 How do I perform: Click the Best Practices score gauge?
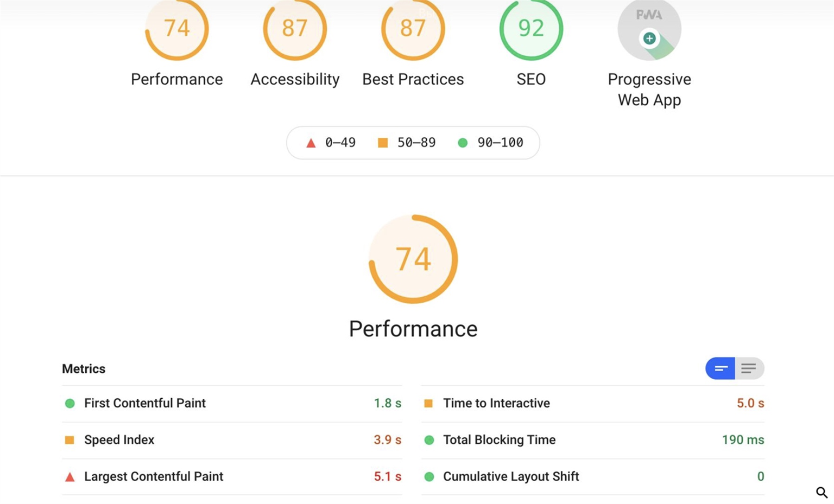coord(413,29)
